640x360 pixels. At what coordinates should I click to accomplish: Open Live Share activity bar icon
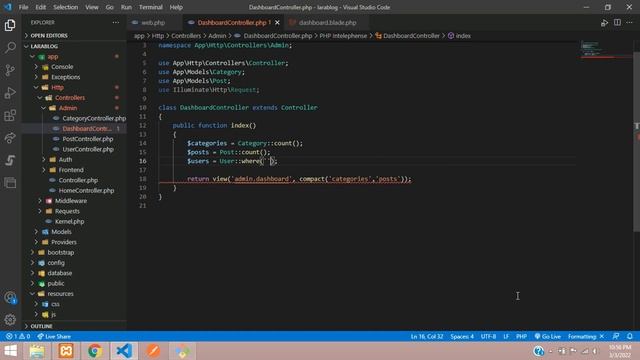tap(10, 138)
